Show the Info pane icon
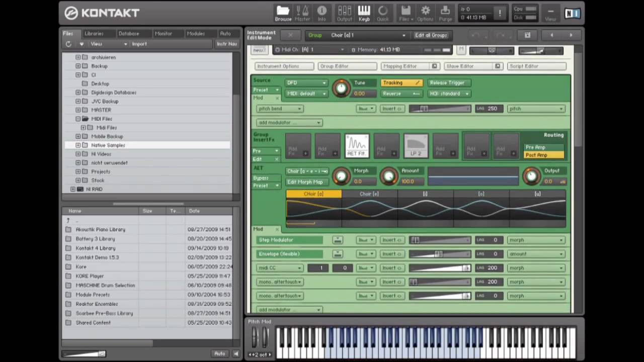Viewport: 644px width, 362px height. (322, 13)
